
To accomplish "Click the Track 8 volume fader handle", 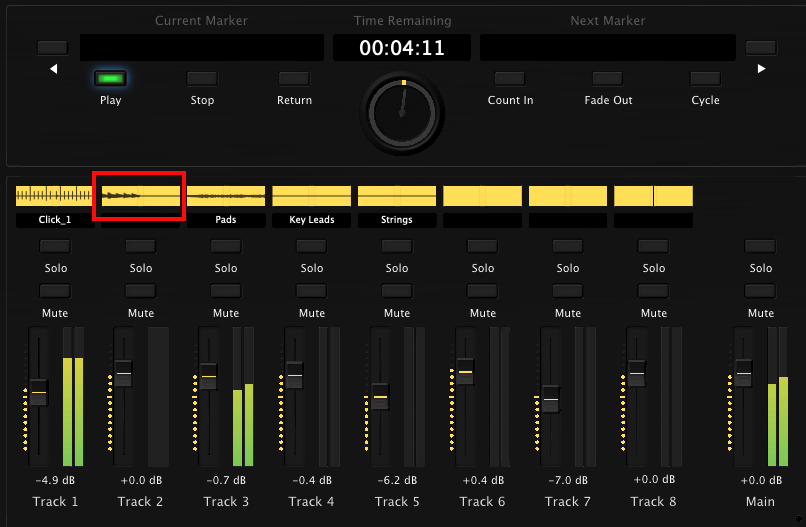I will pyautogui.click(x=637, y=373).
